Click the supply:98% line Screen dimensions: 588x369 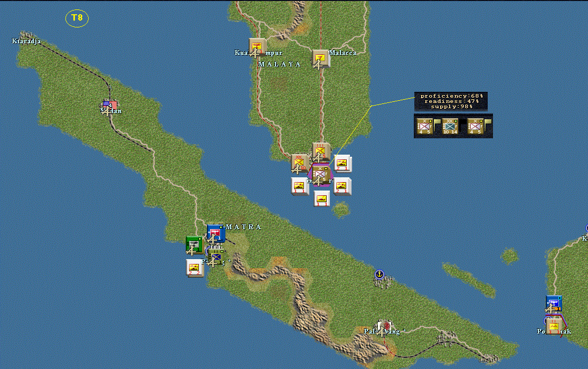click(x=451, y=107)
